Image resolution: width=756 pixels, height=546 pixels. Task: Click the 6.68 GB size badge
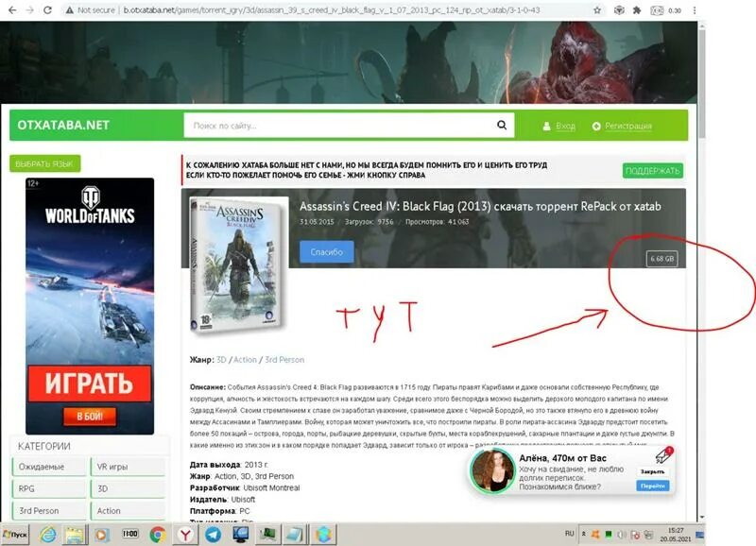click(661, 259)
